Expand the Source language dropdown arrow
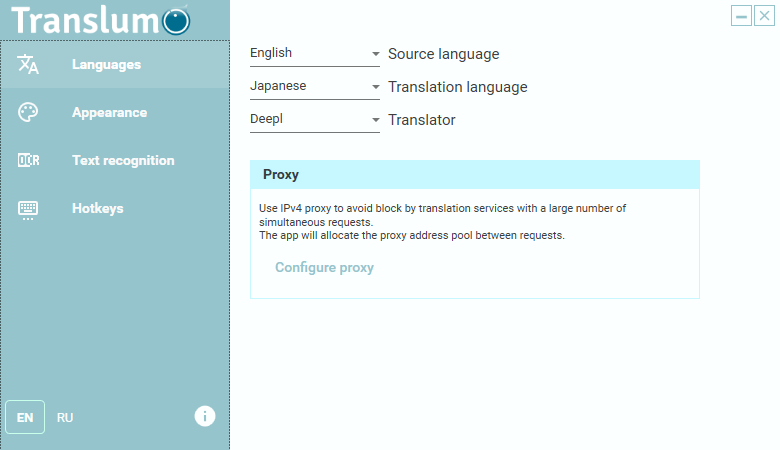Viewport: 780px width, 450px height. coord(376,54)
